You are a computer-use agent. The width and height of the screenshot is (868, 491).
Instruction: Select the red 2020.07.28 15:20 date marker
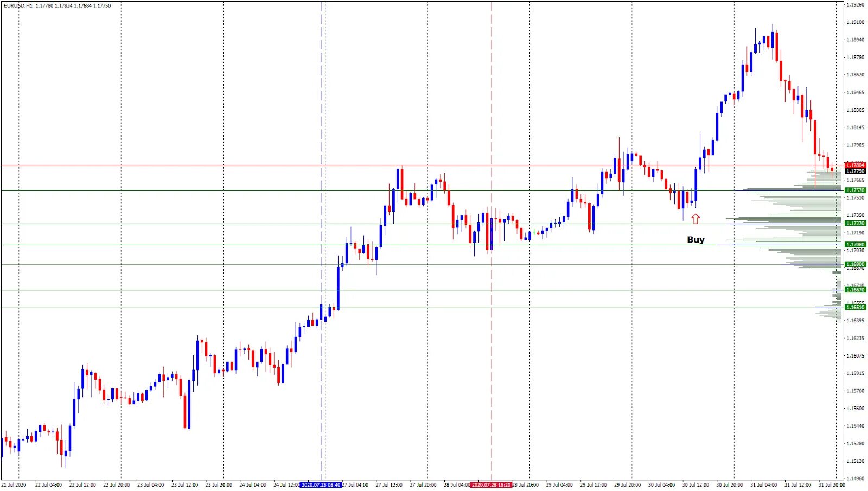tap(491, 485)
